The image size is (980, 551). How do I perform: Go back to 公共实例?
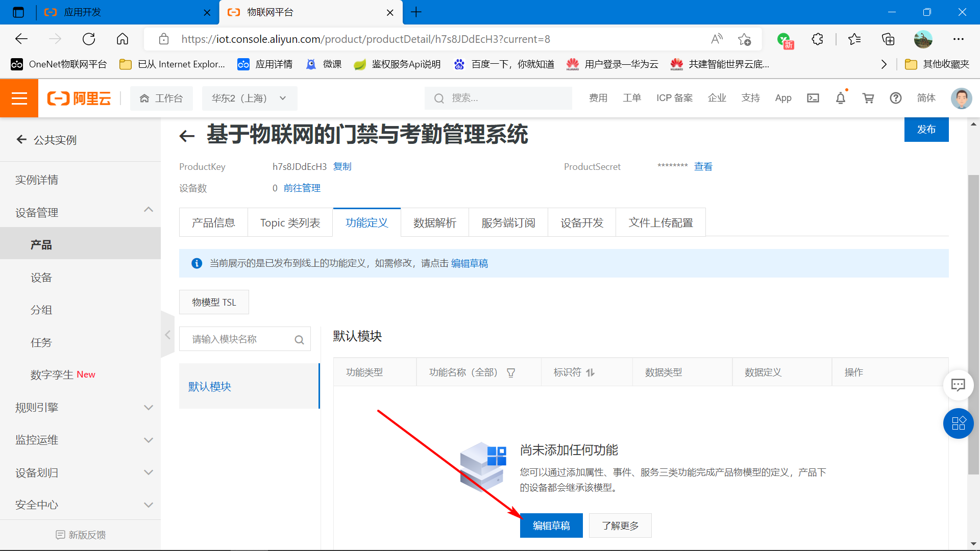tap(47, 140)
